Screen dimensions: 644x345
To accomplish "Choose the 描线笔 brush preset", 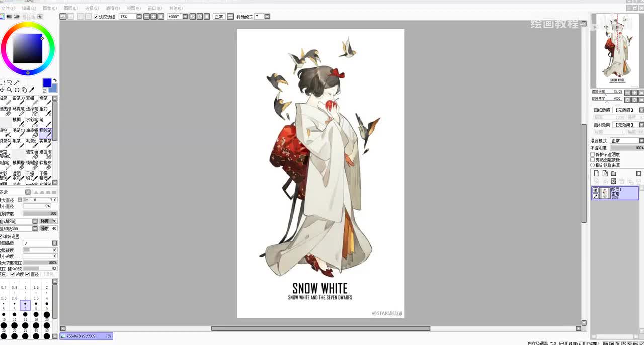I will click(x=45, y=133).
